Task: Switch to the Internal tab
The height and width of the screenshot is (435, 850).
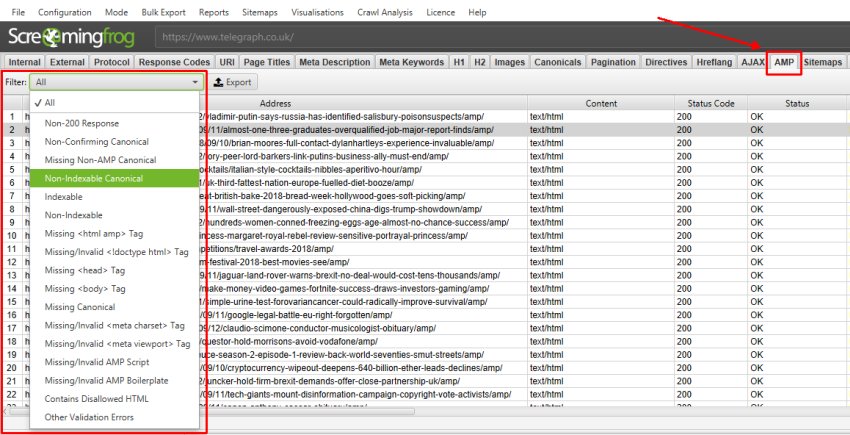Action: pyautogui.click(x=24, y=62)
